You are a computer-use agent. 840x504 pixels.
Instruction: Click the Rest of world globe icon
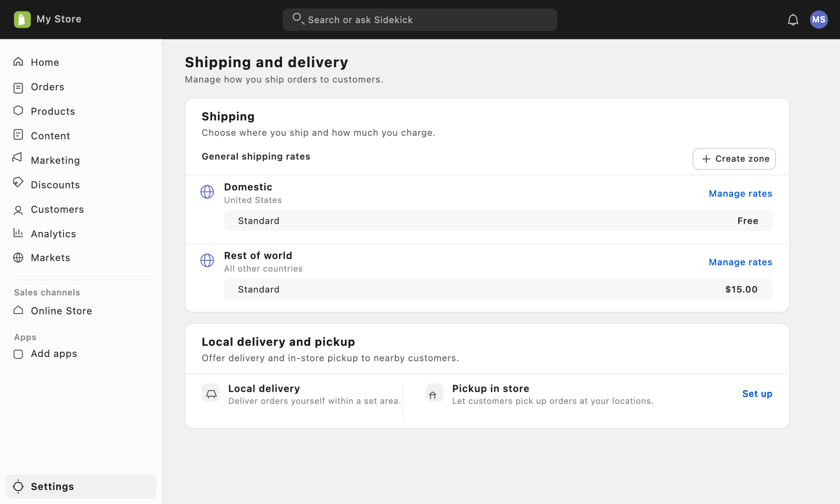click(x=207, y=260)
